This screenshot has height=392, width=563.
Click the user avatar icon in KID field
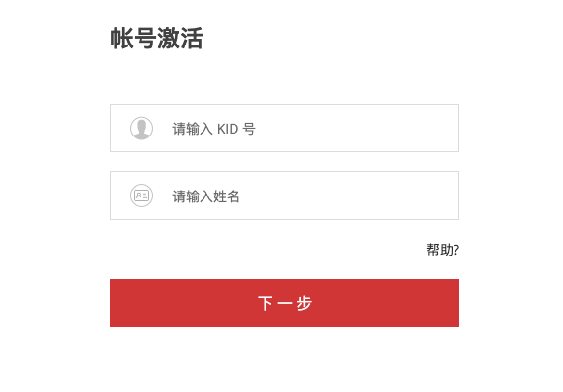pos(141,128)
